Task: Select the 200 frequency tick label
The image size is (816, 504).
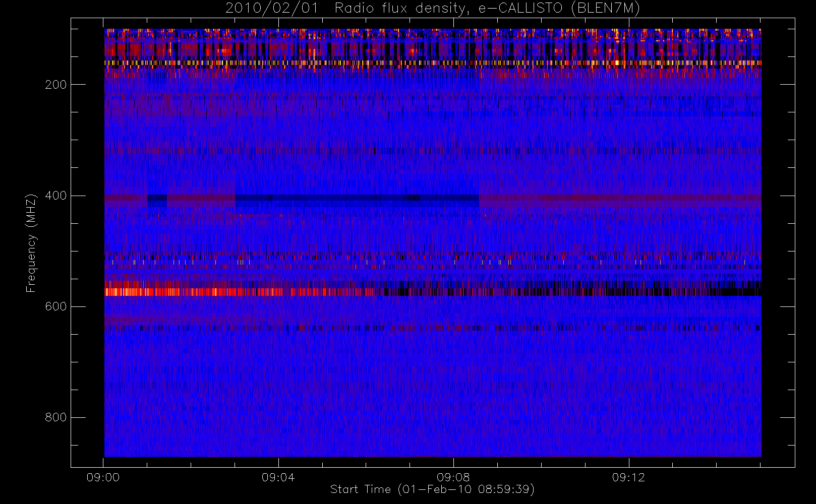Action: pyautogui.click(x=55, y=85)
